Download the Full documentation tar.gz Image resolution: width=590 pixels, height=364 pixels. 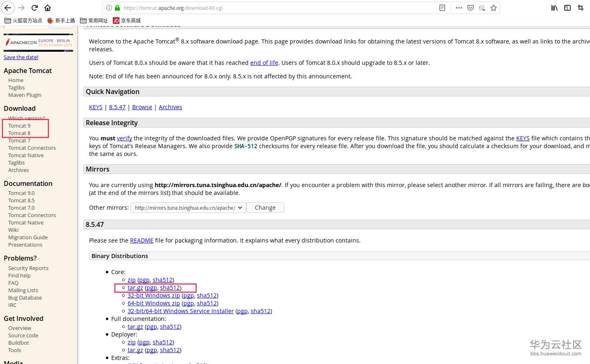135,327
